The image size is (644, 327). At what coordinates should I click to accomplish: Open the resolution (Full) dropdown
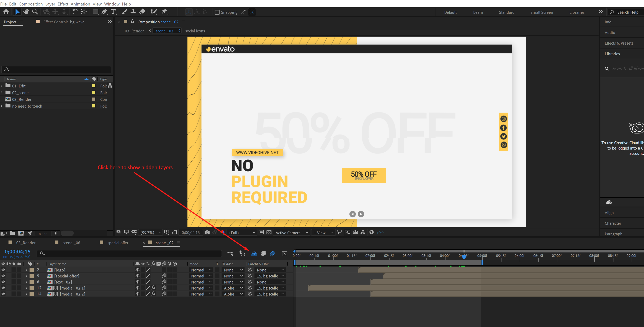click(242, 233)
